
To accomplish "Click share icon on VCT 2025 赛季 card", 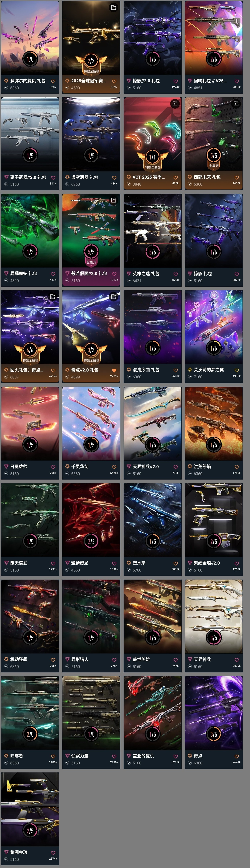I will tap(175, 104).
